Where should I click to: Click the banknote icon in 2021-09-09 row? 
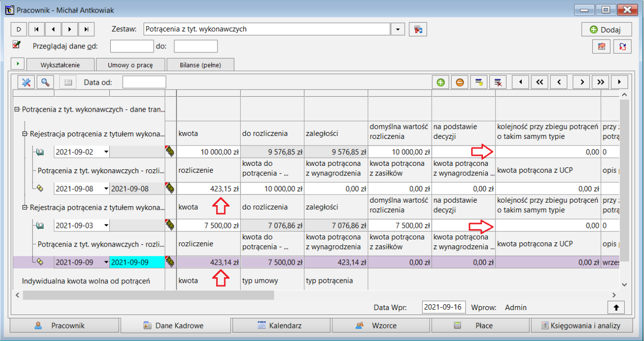pyautogui.click(x=171, y=262)
